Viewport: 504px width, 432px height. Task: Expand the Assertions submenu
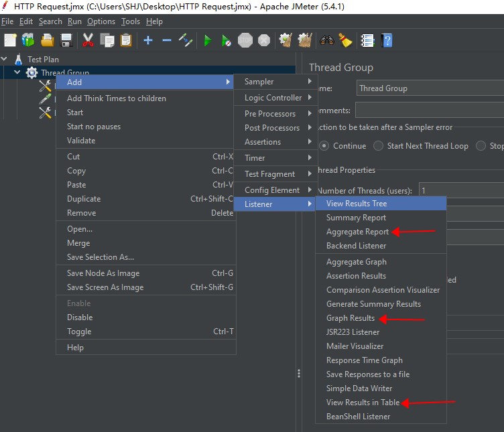(x=275, y=142)
